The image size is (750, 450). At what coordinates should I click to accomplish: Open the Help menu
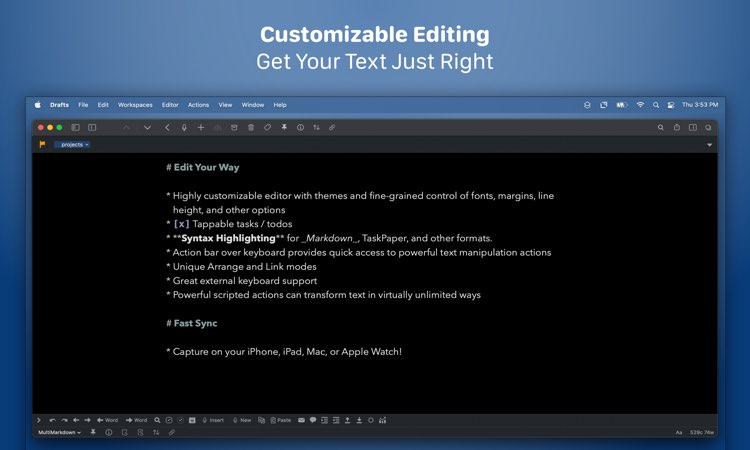280,105
